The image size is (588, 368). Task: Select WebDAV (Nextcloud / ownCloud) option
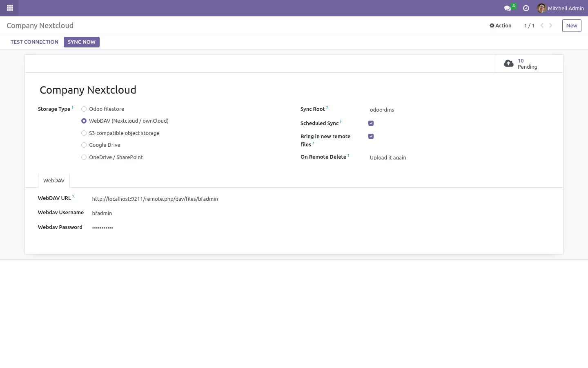pyautogui.click(x=84, y=121)
